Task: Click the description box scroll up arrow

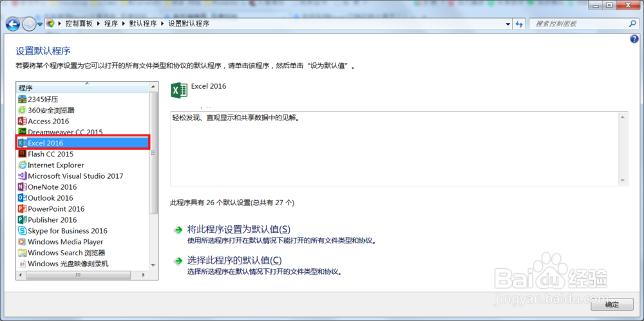Action: coord(623,118)
